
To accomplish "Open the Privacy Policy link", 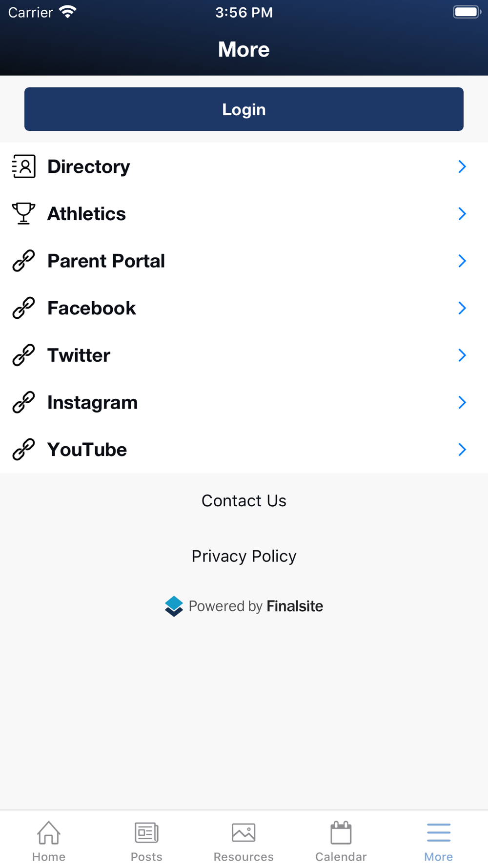I will [244, 556].
